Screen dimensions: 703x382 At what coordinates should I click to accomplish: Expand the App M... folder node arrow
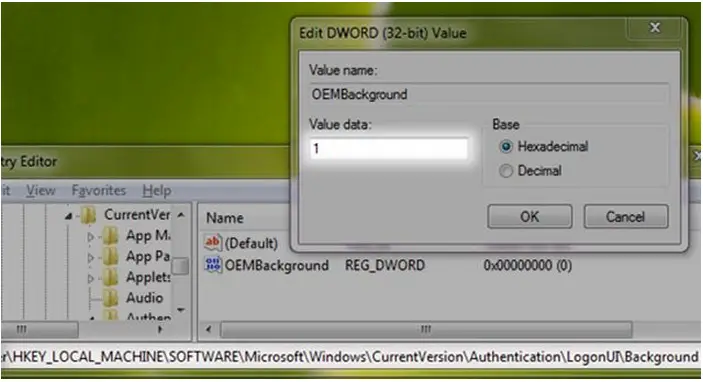[91, 236]
